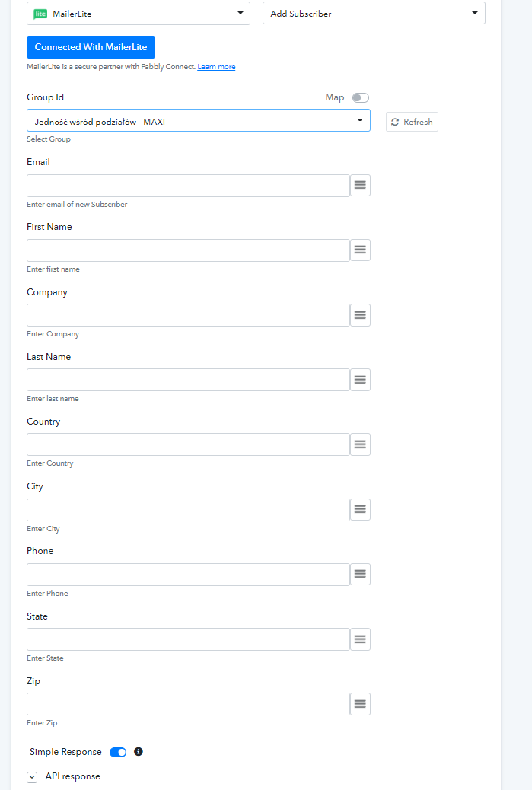This screenshot has width=532, height=790.
Task: Open the hamburger menu beside City field
Action: point(360,509)
